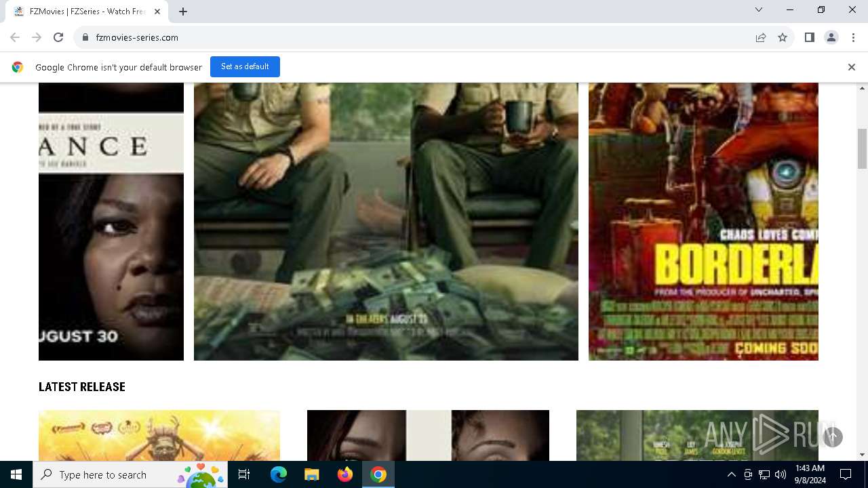The width and height of the screenshot is (868, 488).
Task: Open the movie poster showing AUGUST 30
Action: pos(111,221)
